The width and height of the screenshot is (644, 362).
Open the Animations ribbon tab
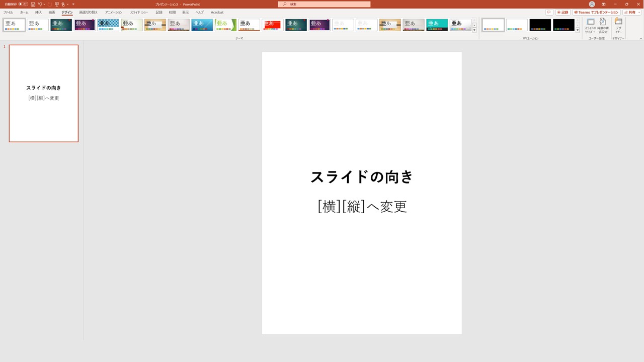(112, 12)
